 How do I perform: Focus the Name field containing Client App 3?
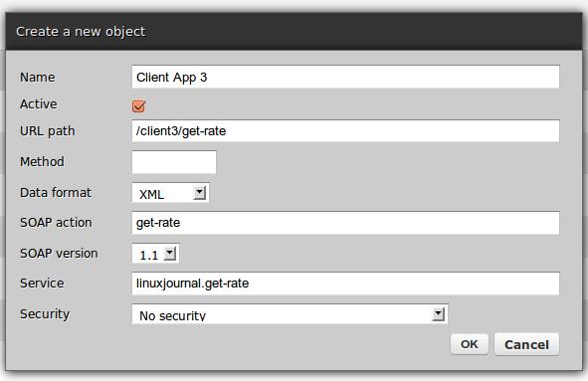345,77
